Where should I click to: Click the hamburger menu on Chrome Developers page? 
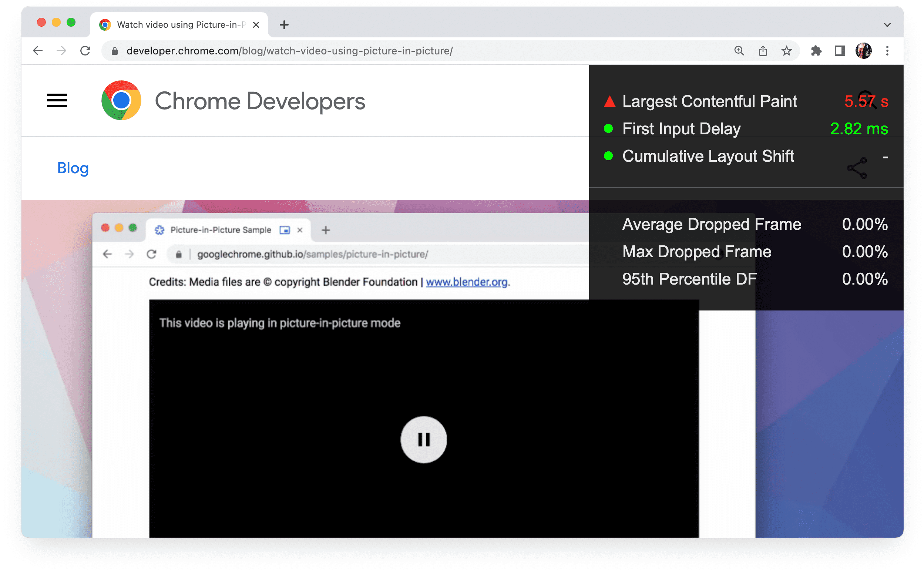coord(57,100)
